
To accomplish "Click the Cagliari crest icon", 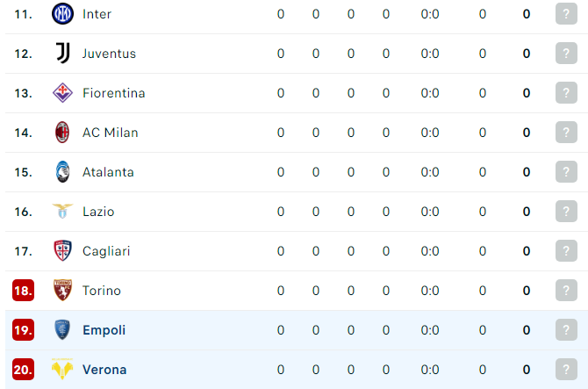I will [62, 250].
